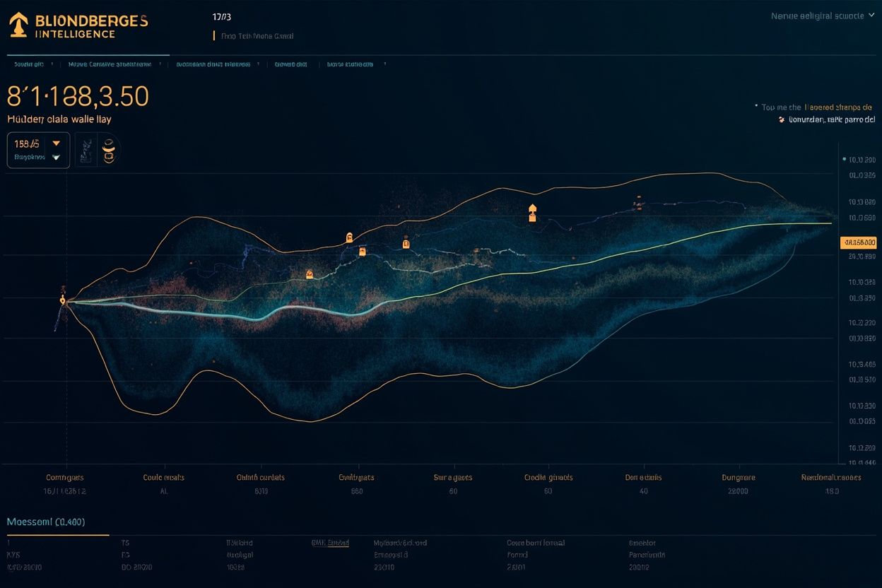Select the first tab under the header
The width and height of the screenshot is (882, 588).
28,64
